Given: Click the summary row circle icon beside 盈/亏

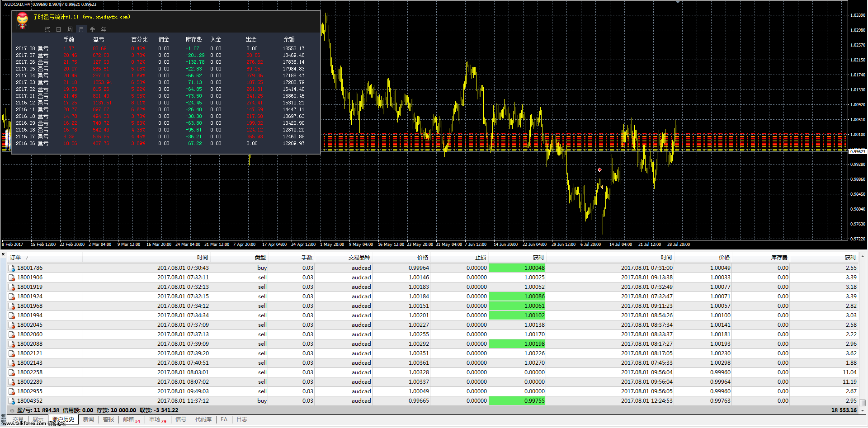Looking at the screenshot, I should (x=12, y=410).
